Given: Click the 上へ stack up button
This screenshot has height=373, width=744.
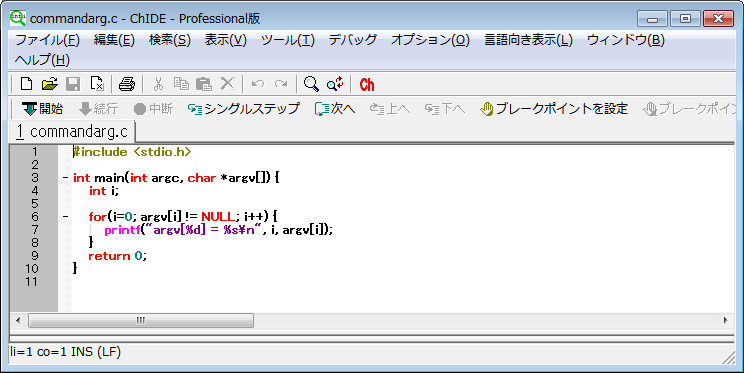Looking at the screenshot, I should point(390,109).
